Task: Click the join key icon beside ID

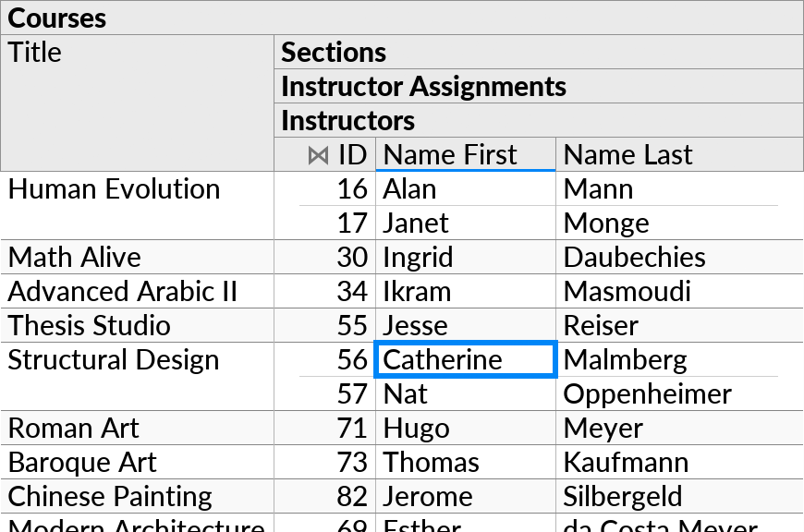Action: 318,154
